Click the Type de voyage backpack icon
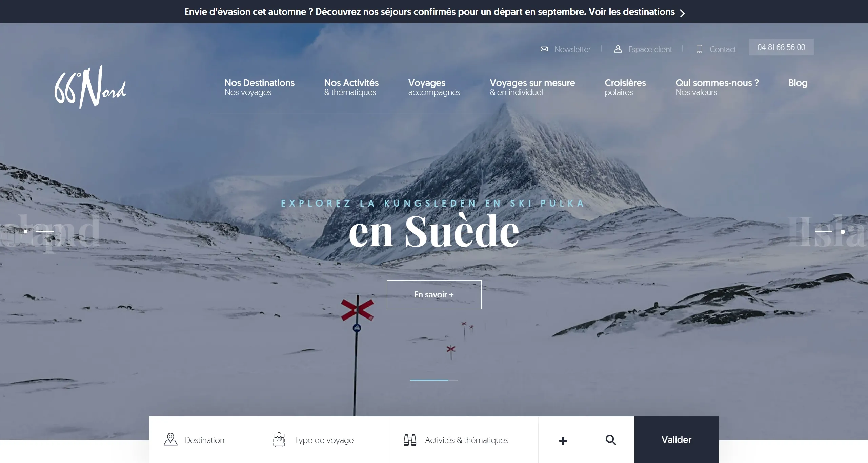 click(x=279, y=440)
